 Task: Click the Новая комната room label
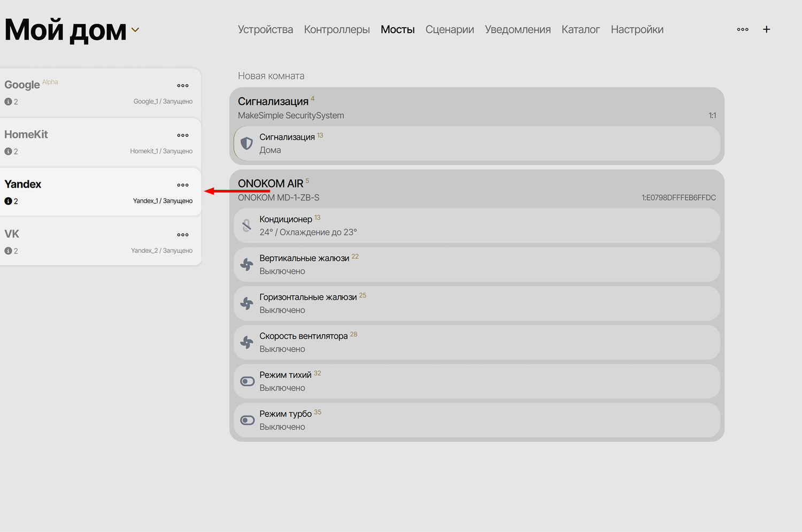click(x=271, y=76)
